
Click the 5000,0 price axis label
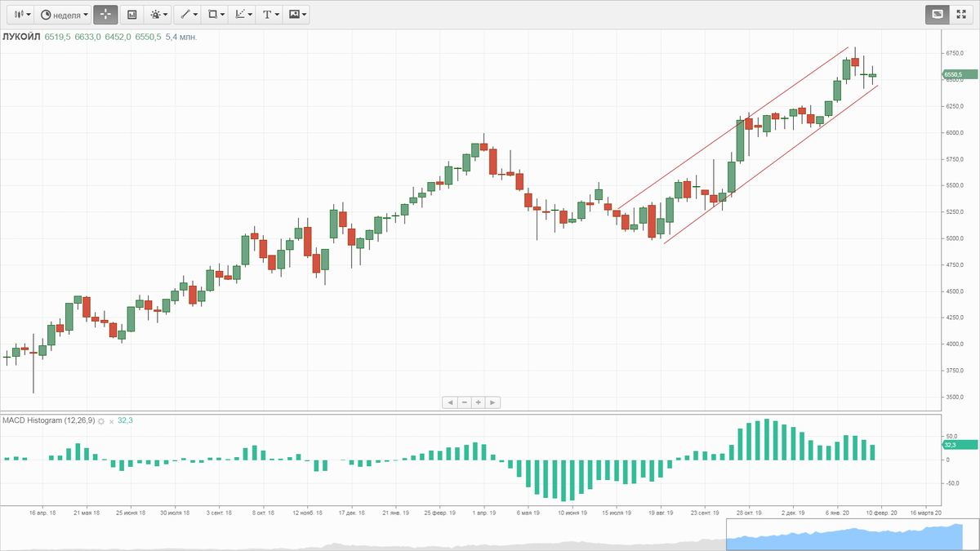point(956,238)
